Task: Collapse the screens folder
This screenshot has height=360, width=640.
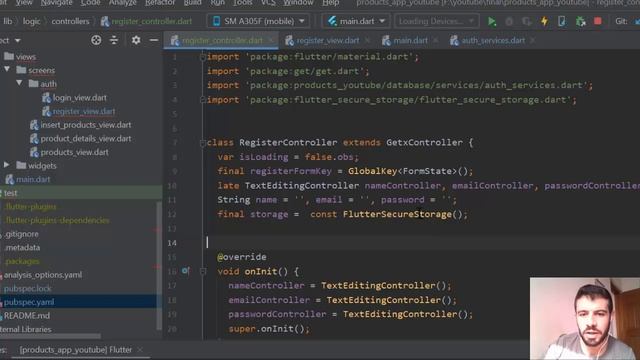Action: (x=7, y=70)
